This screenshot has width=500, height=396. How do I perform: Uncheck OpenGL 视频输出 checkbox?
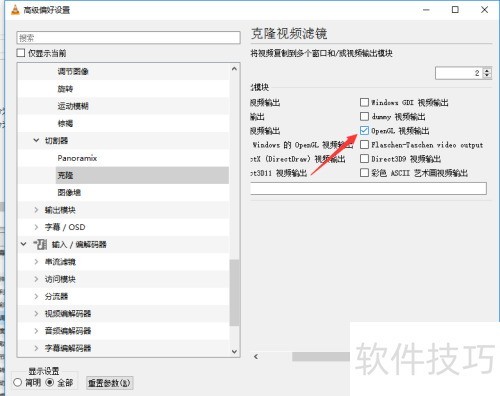(x=364, y=130)
